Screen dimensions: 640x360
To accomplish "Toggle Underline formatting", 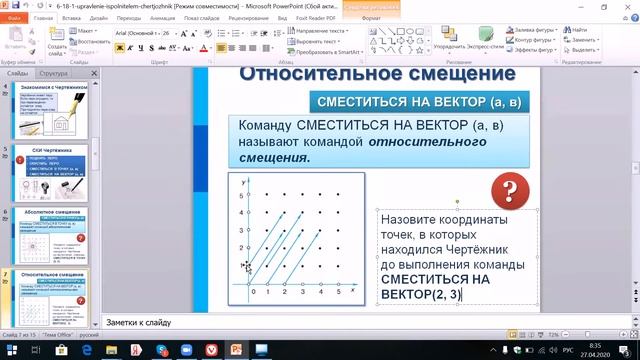I will coord(141,48).
